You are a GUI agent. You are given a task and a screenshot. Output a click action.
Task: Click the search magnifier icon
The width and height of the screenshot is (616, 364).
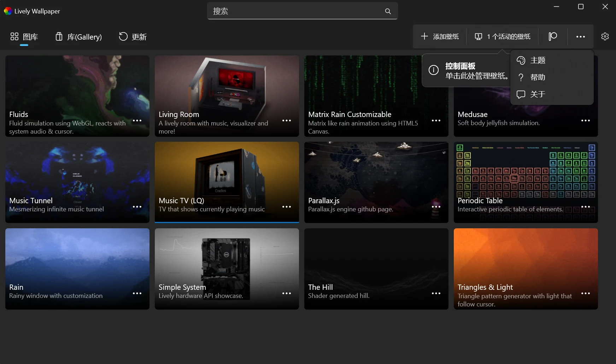(388, 11)
